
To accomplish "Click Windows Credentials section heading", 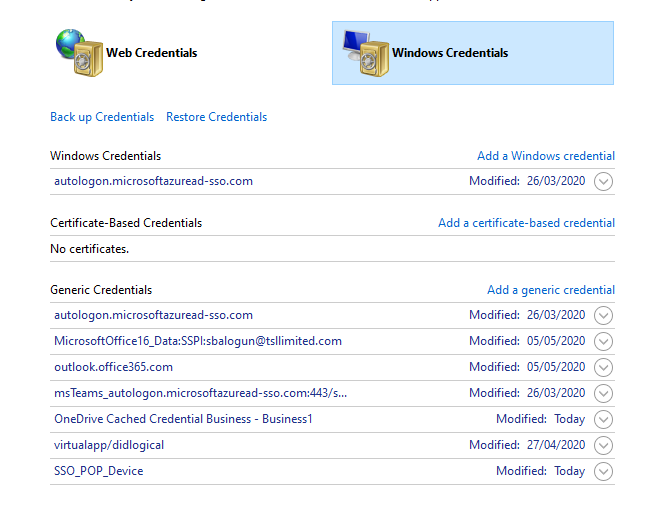I will pyautogui.click(x=106, y=156).
